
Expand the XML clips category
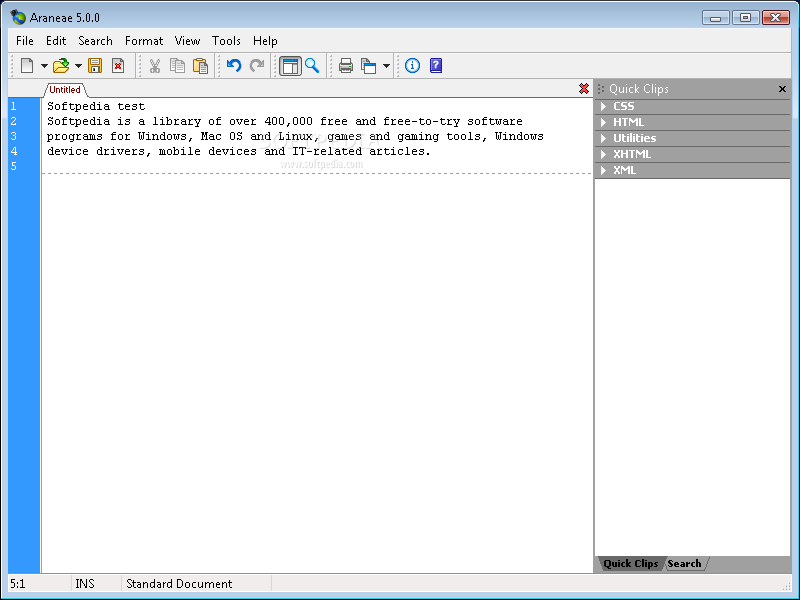tap(692, 170)
